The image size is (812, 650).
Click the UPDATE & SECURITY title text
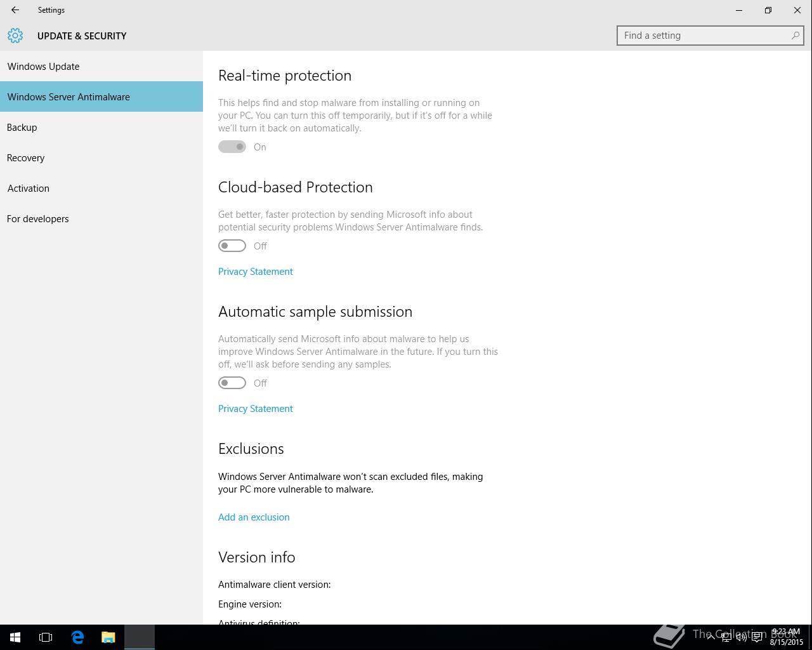coord(82,36)
